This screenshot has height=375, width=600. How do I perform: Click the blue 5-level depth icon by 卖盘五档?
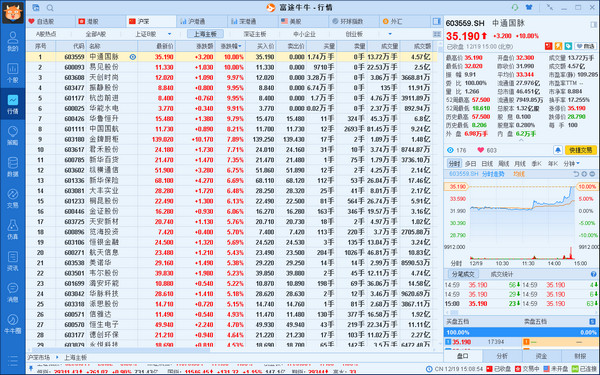pos(592,321)
